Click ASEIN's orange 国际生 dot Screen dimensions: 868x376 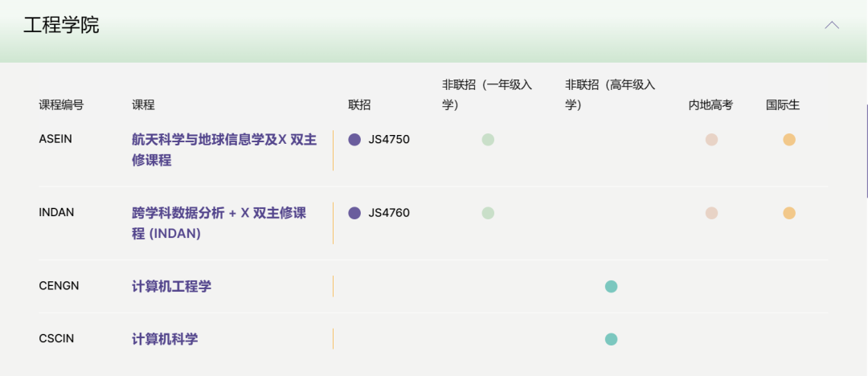[x=789, y=140]
